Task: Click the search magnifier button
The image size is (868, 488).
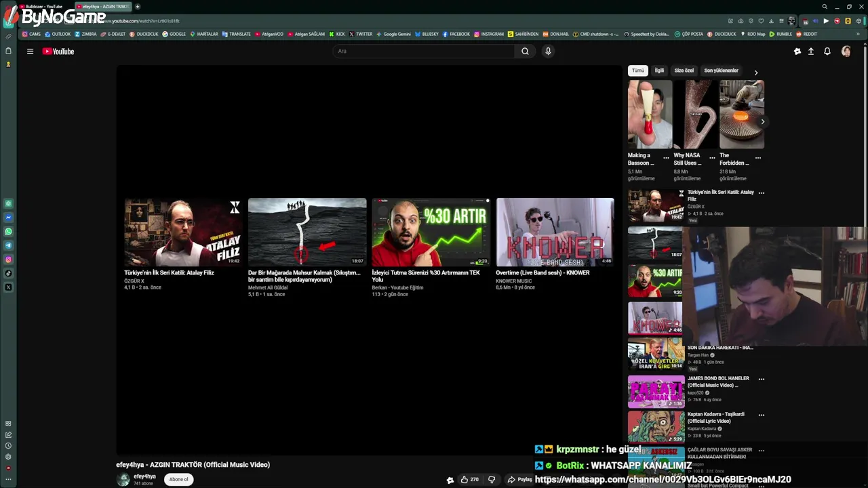Action: pyautogui.click(x=525, y=52)
